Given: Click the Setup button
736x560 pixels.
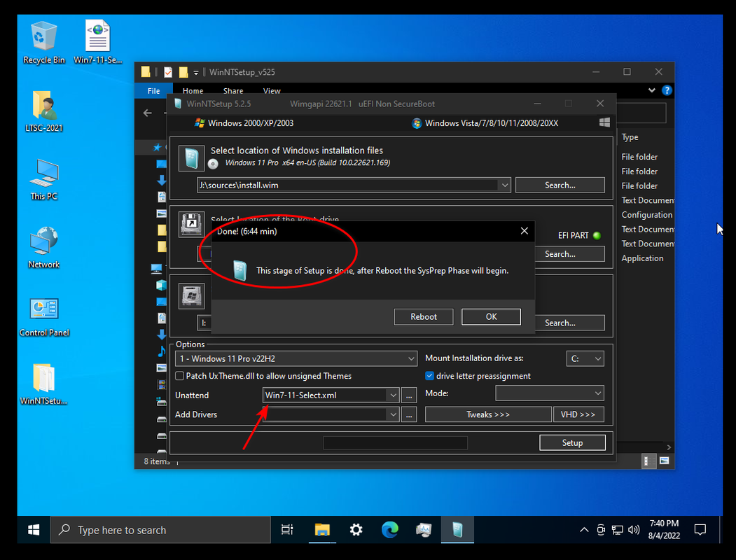Looking at the screenshot, I should (572, 442).
